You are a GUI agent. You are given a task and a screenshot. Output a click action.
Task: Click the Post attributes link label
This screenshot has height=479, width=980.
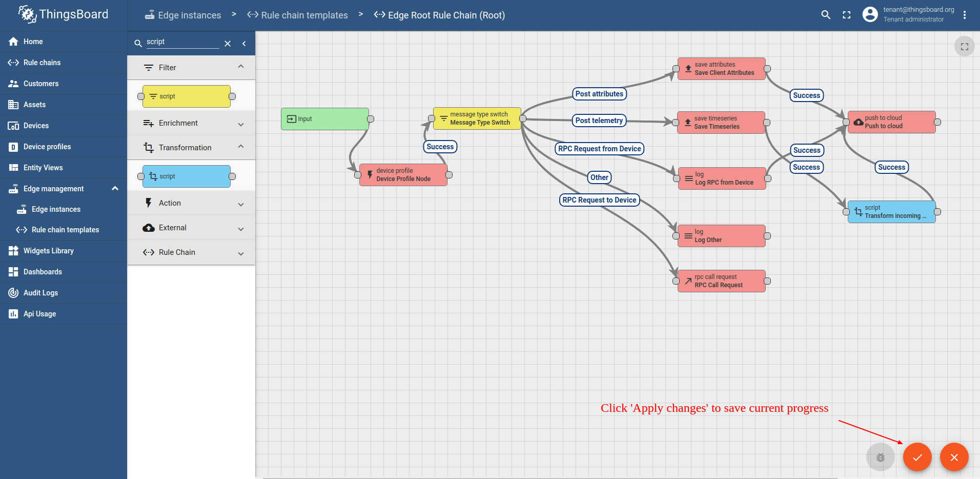pyautogui.click(x=599, y=94)
